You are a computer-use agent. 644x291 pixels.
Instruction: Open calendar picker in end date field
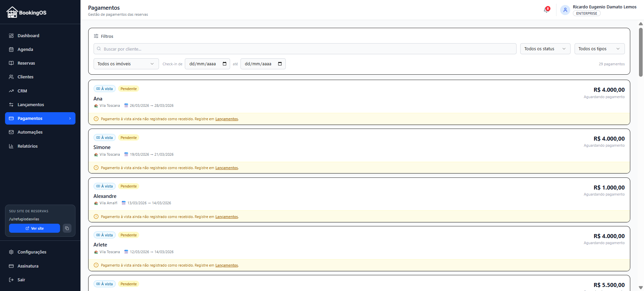[x=280, y=64]
